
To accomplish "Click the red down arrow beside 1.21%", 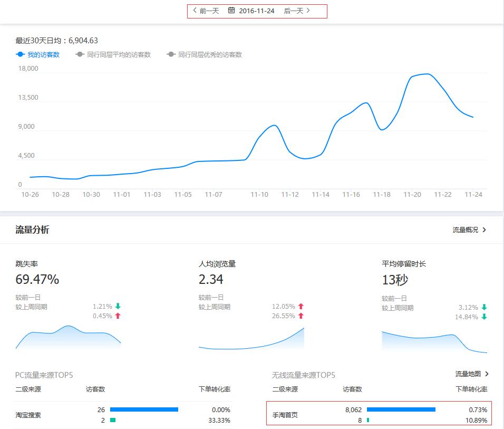I will coord(118,306).
